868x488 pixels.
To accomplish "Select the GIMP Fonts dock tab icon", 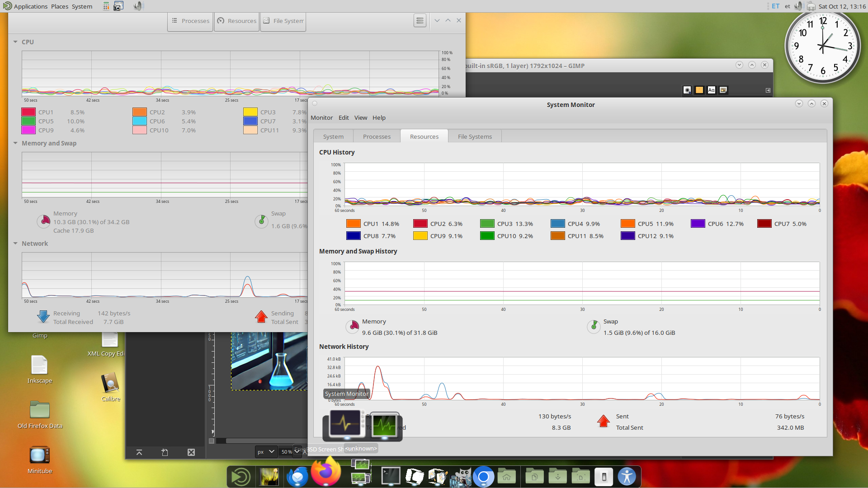I will click(712, 90).
